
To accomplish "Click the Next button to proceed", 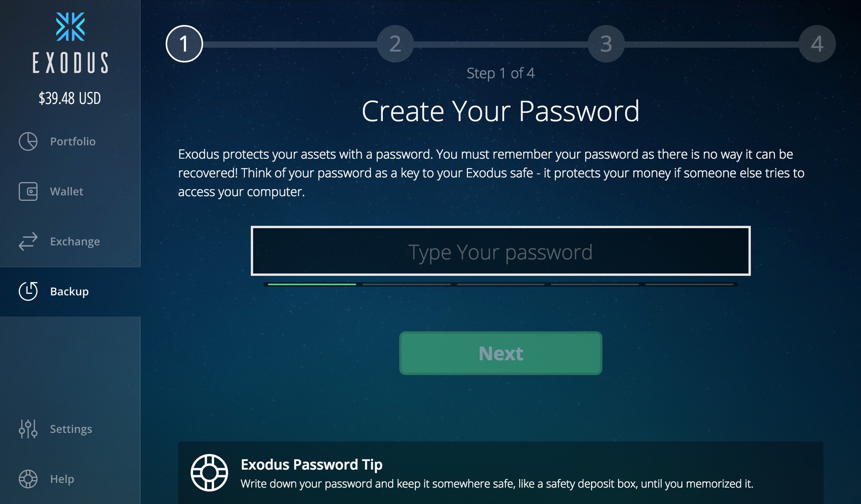I will click(x=501, y=353).
